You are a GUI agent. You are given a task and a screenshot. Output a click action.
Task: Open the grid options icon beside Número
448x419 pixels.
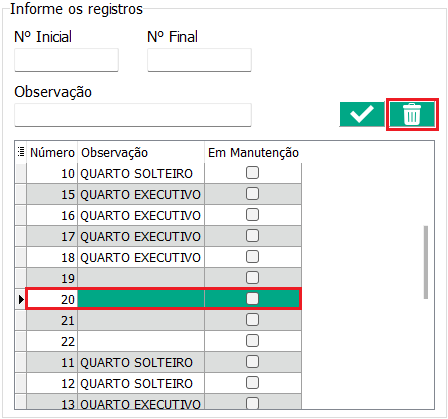tap(21, 152)
